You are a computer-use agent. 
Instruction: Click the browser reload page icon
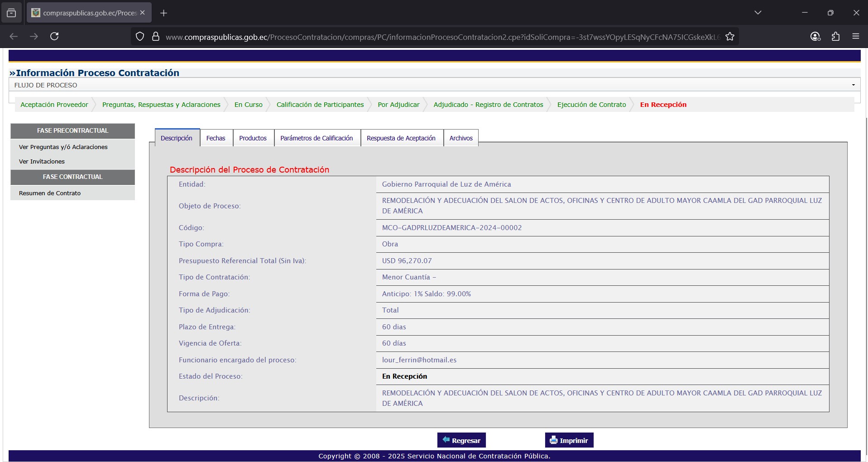point(54,36)
